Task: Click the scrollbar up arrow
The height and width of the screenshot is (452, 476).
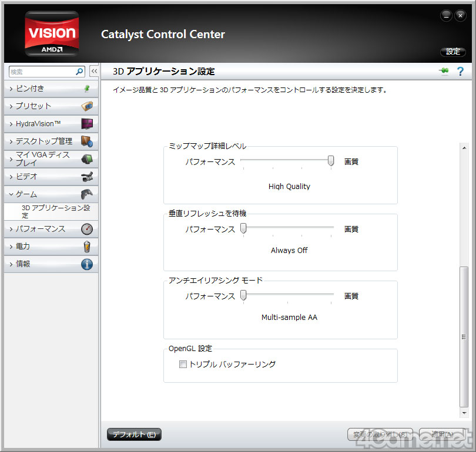Action: (464, 148)
